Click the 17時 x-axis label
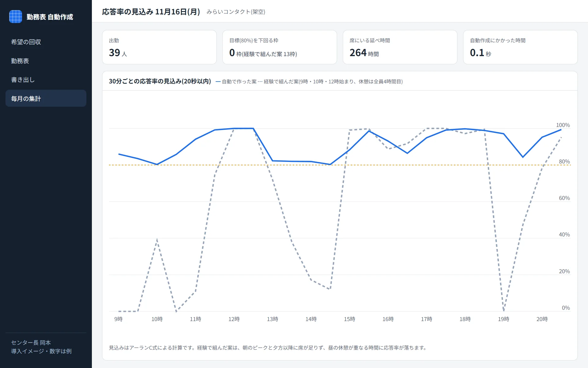The image size is (588, 368). click(x=427, y=319)
